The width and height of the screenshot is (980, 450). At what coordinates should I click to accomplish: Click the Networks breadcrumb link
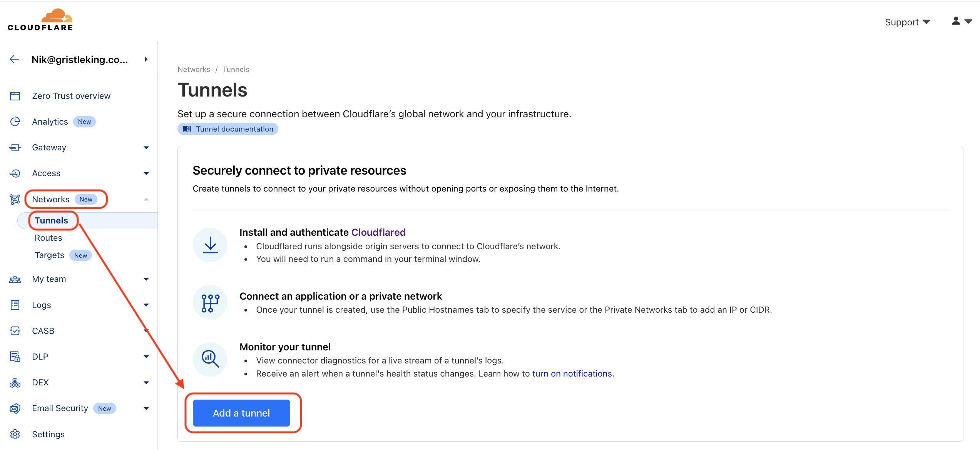click(x=194, y=69)
